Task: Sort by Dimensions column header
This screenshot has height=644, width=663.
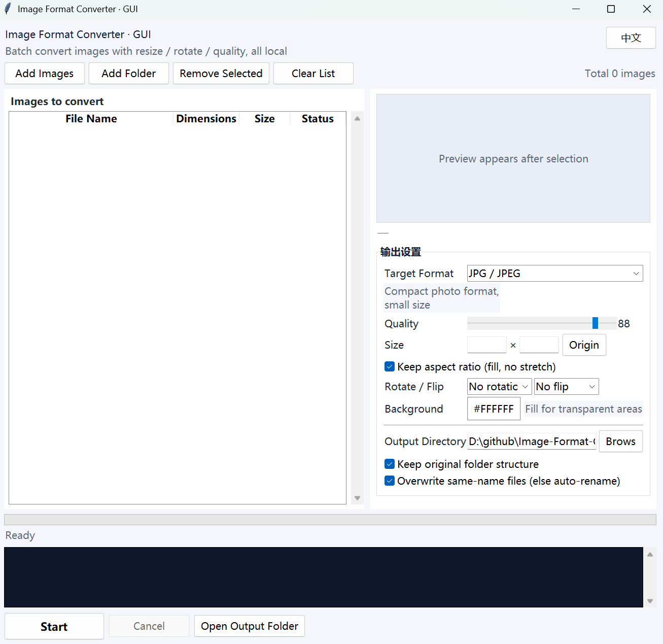Action: (x=206, y=119)
